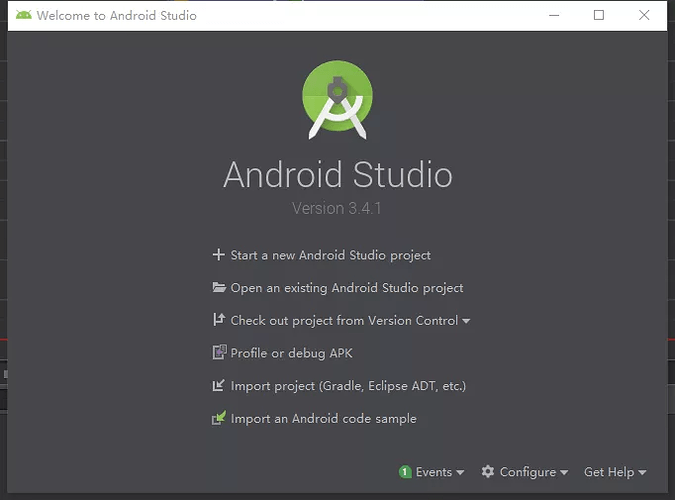This screenshot has width=675, height=500.
Task: Minimize the Welcome to Android Studio window
Action: point(554,15)
